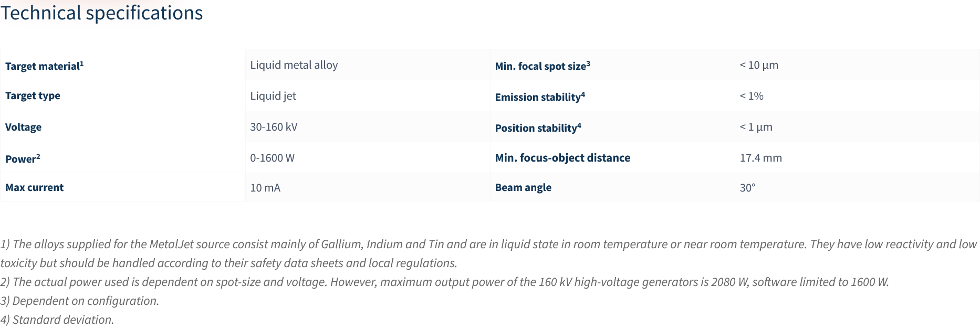Click the 0-1600 W value

(272, 158)
